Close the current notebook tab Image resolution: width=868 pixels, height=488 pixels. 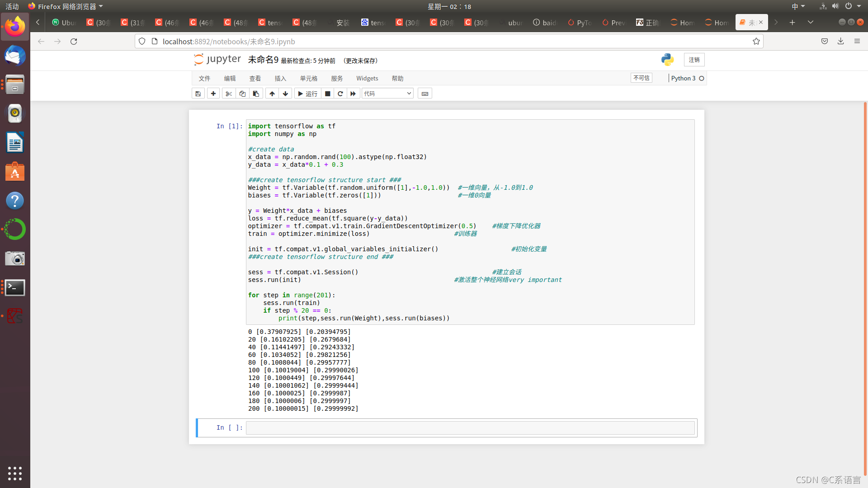761,22
